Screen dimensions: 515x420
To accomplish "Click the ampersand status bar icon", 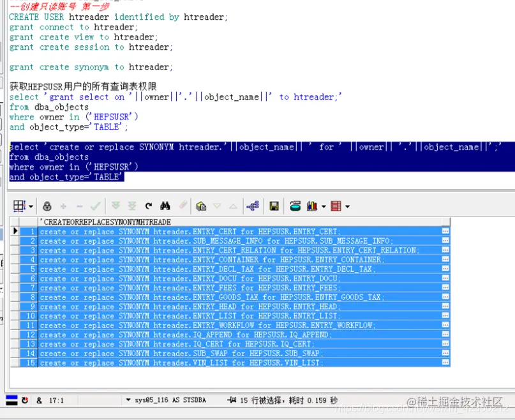I will tap(40, 400).
